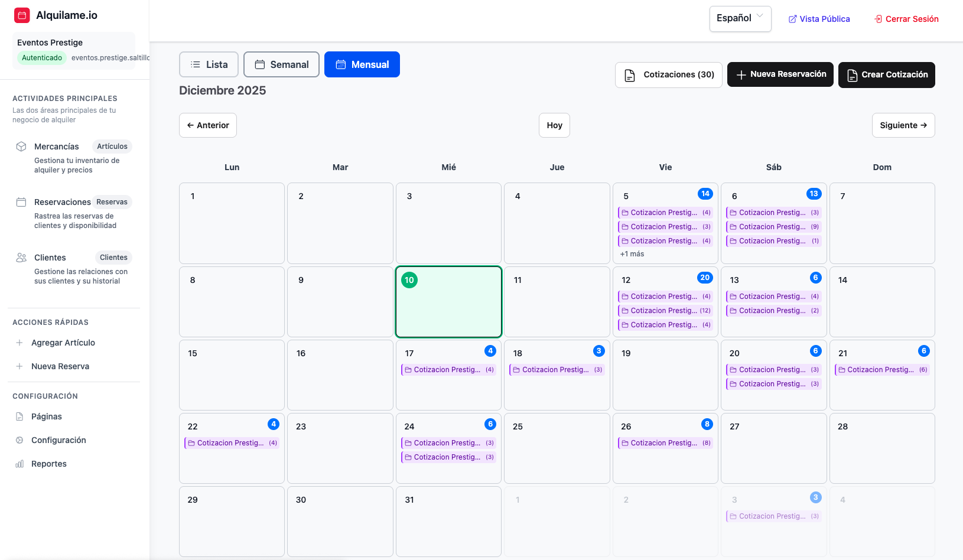Switch to Lista view tab
This screenshot has width=963, height=560.
pyautogui.click(x=209, y=64)
